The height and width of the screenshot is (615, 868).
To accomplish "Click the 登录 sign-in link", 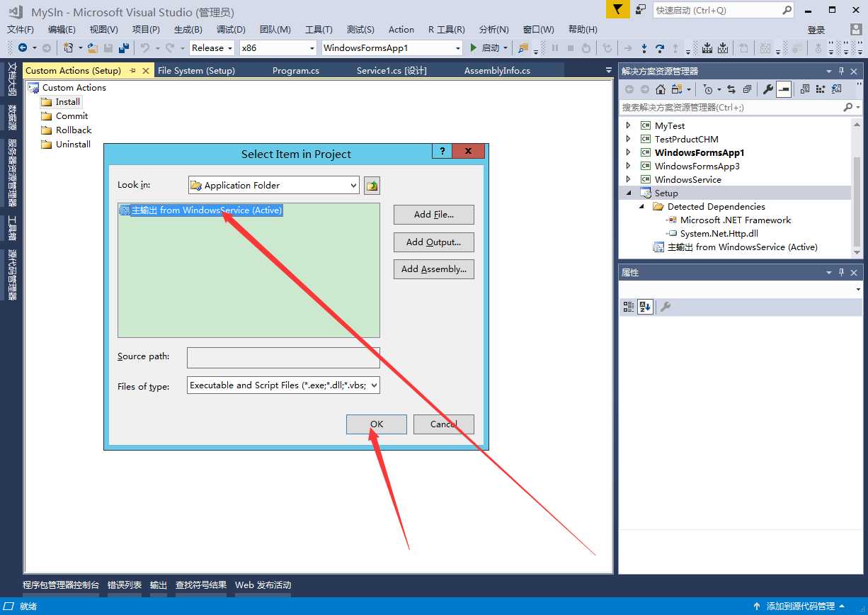I will [816, 30].
